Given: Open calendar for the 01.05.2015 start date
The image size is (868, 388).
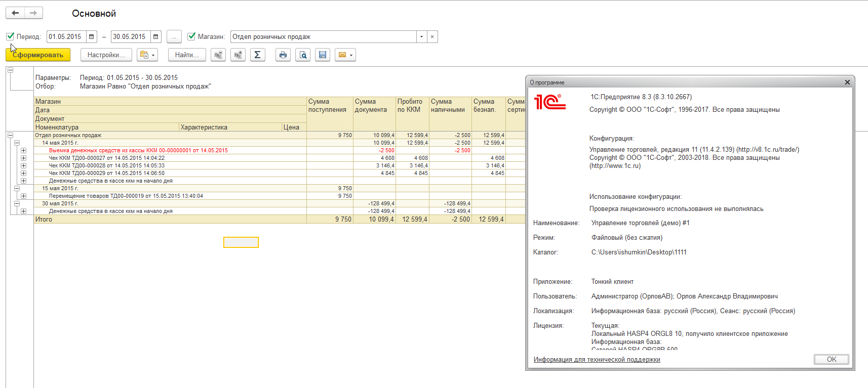Looking at the screenshot, I should 92,36.
